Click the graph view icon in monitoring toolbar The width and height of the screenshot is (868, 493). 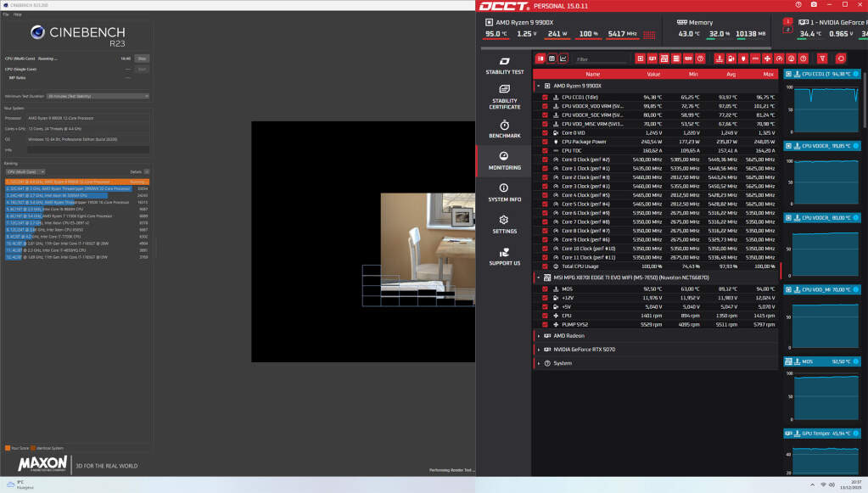563,59
